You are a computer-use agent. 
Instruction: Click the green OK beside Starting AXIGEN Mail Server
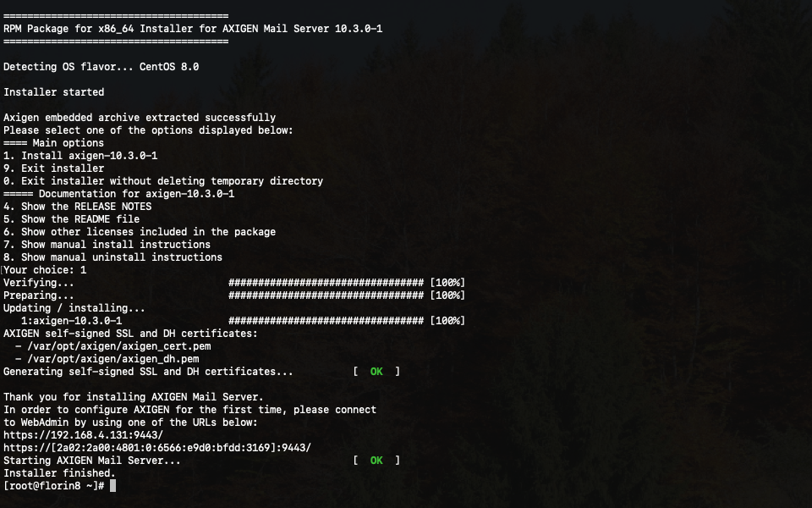click(376, 461)
